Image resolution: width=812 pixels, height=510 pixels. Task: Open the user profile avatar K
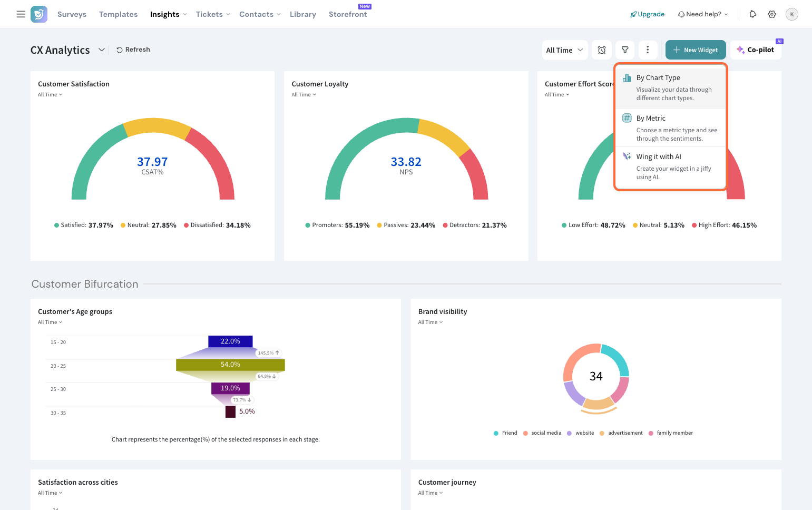coord(791,14)
